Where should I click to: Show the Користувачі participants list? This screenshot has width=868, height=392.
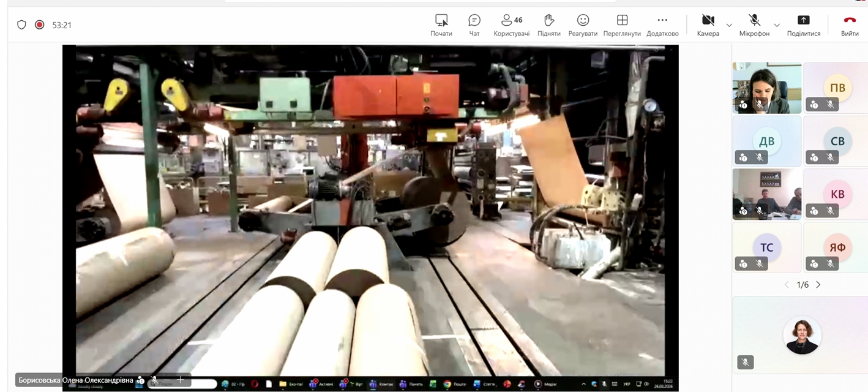511,24
